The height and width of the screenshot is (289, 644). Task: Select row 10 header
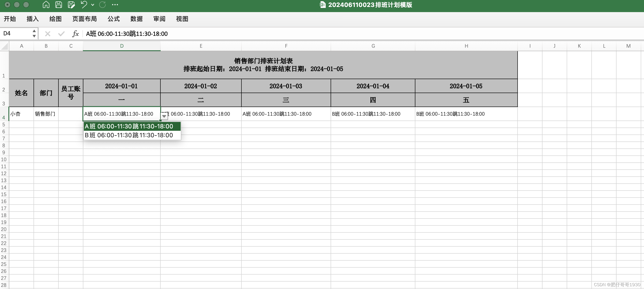pyautogui.click(x=4, y=159)
